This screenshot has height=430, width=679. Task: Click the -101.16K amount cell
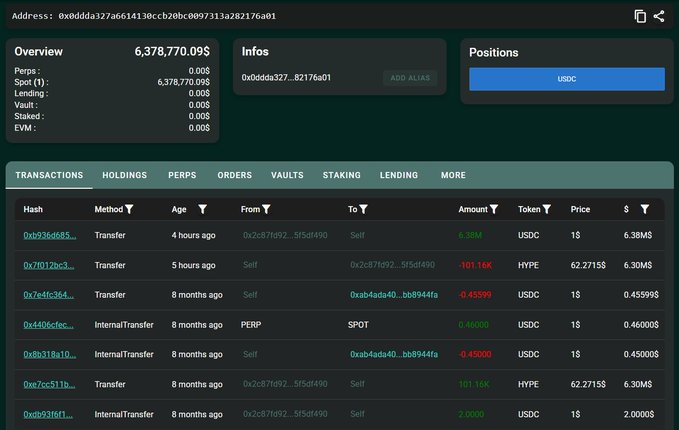[475, 265]
